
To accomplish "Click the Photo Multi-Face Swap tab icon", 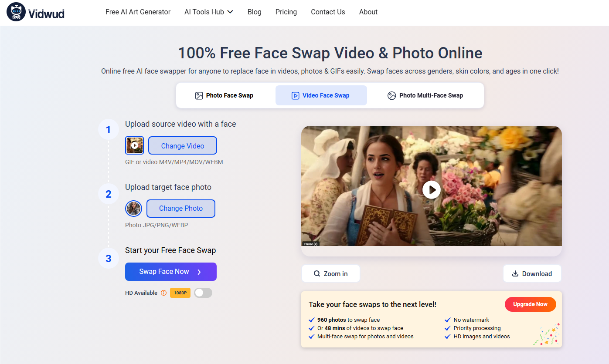I will click(x=392, y=96).
